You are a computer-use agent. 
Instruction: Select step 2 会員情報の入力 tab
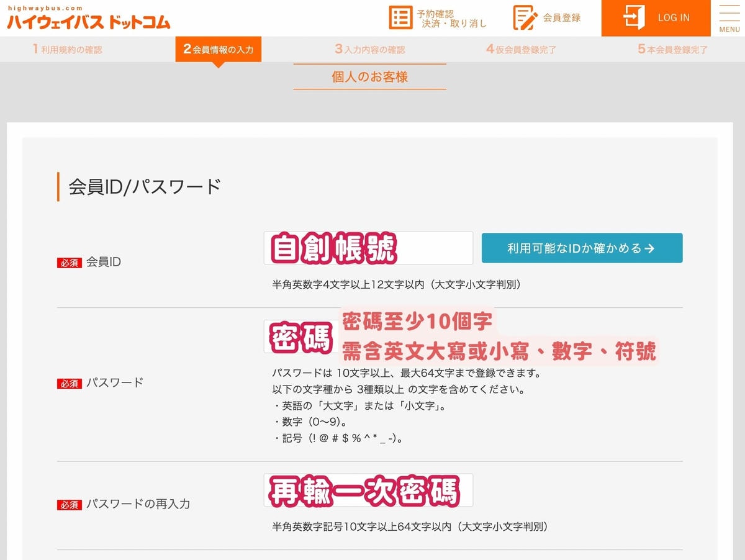coord(219,50)
